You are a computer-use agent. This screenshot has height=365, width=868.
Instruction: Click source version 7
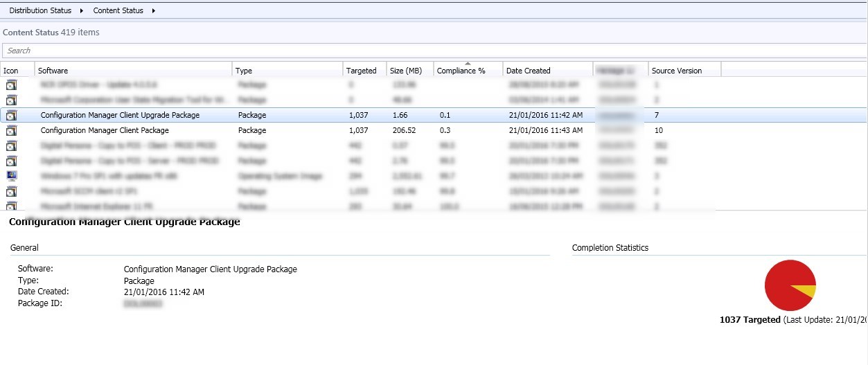click(x=656, y=115)
